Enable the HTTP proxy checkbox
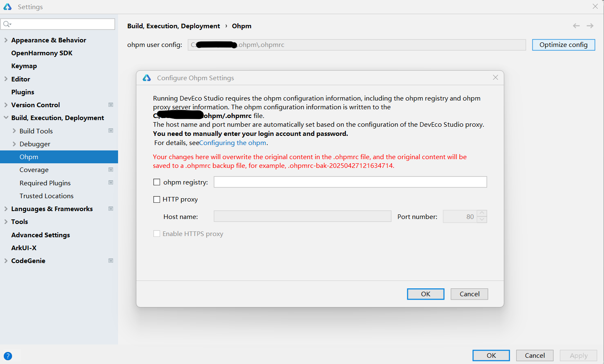 (x=157, y=199)
